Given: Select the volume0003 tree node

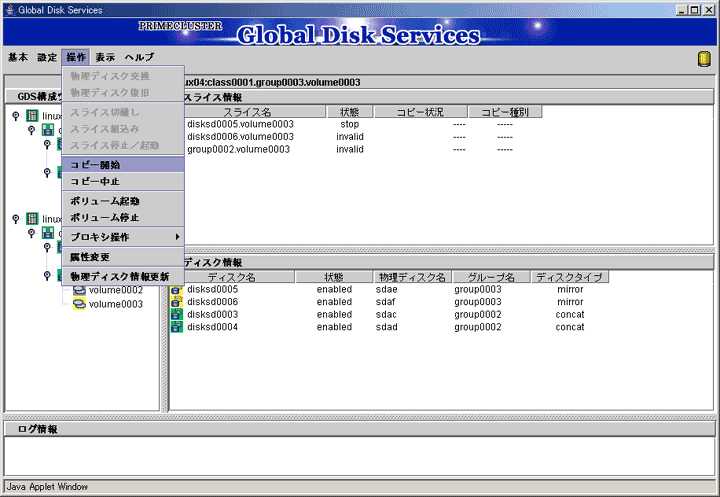Looking at the screenshot, I should tap(116, 304).
